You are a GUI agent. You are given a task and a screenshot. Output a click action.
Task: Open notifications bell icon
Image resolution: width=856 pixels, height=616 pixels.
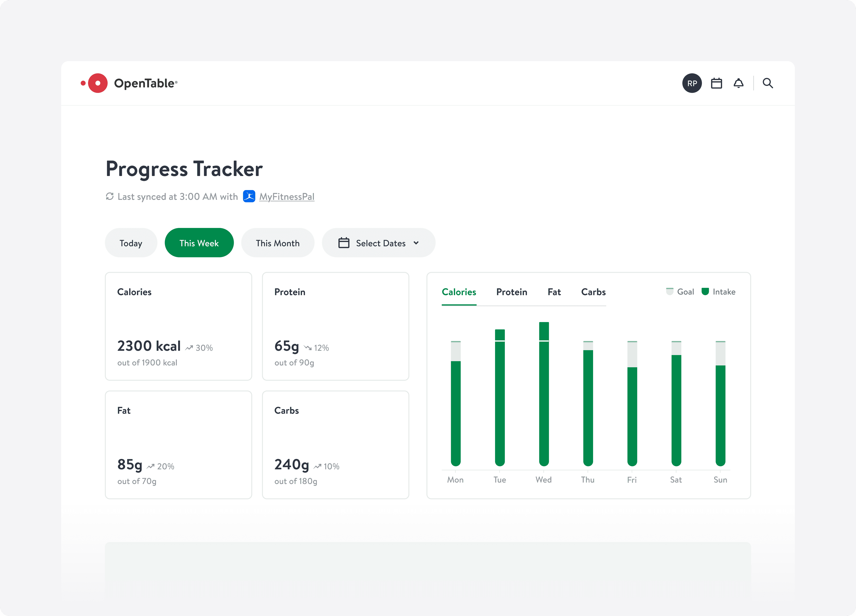(x=738, y=83)
